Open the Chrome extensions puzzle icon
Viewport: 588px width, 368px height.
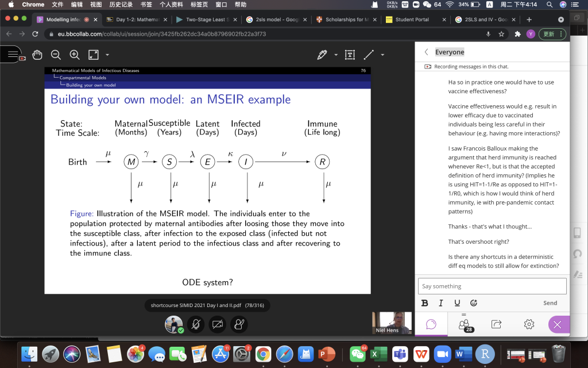[x=518, y=34]
